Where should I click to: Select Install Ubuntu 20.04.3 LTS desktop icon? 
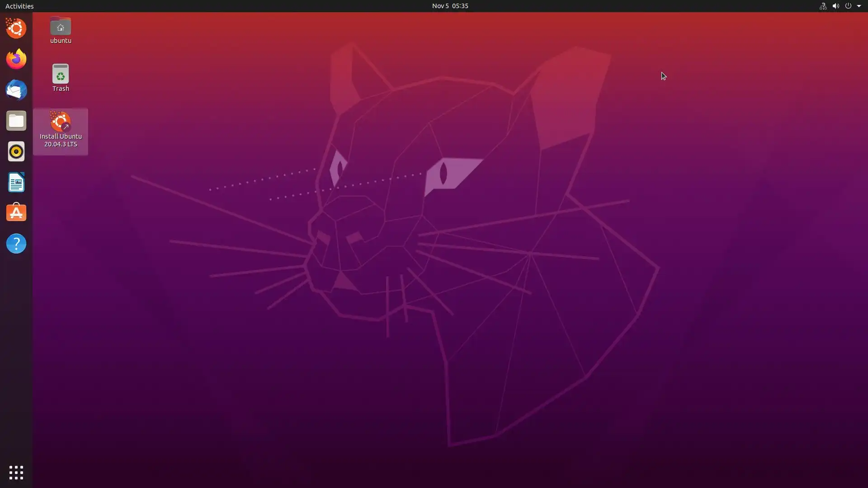point(61,122)
